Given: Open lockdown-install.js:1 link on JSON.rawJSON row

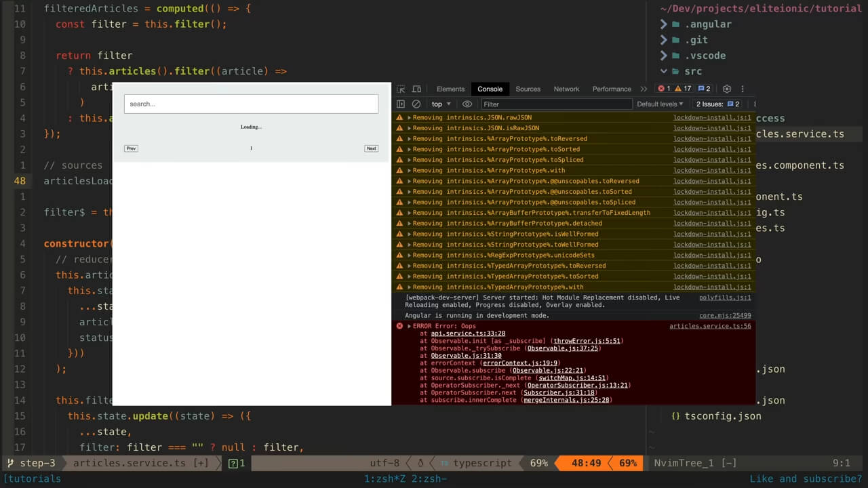Looking at the screenshot, I should [712, 117].
